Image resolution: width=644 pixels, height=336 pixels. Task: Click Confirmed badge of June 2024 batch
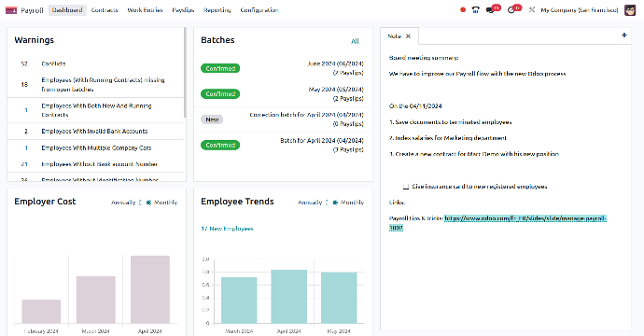click(220, 68)
